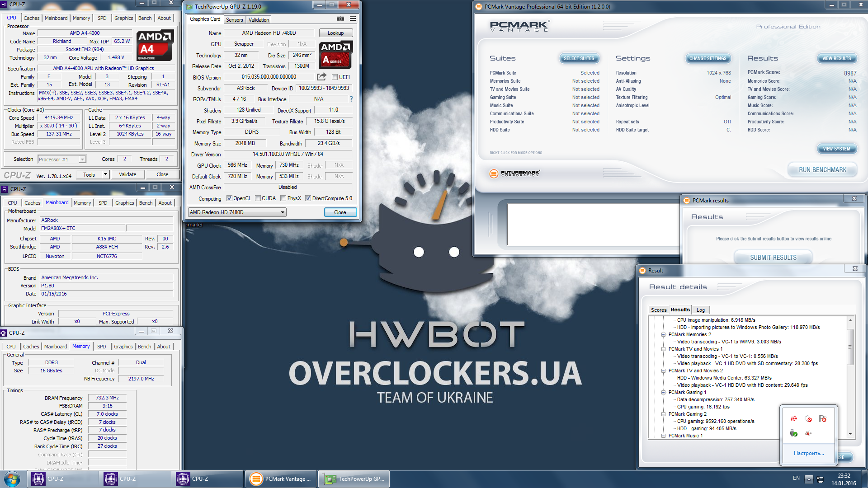Click the AMD A-Series logo in GPU-Z
Image resolution: width=868 pixels, height=488 pixels.
(x=335, y=55)
